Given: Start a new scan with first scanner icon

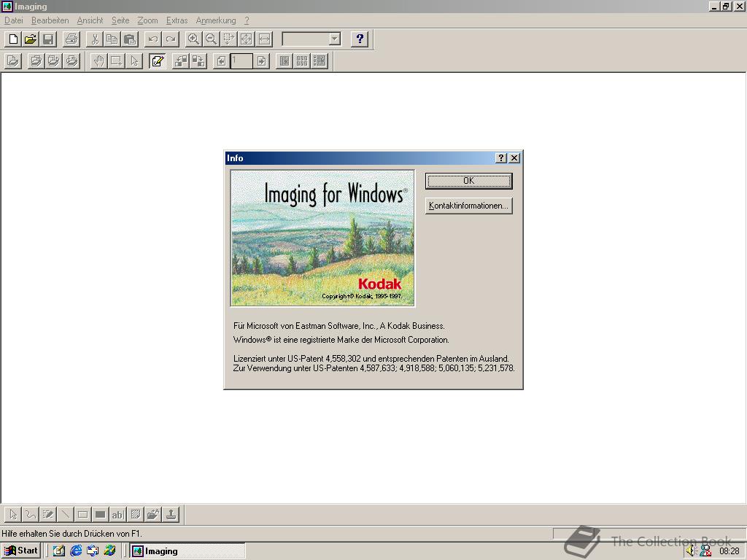Looking at the screenshot, I should (13, 61).
